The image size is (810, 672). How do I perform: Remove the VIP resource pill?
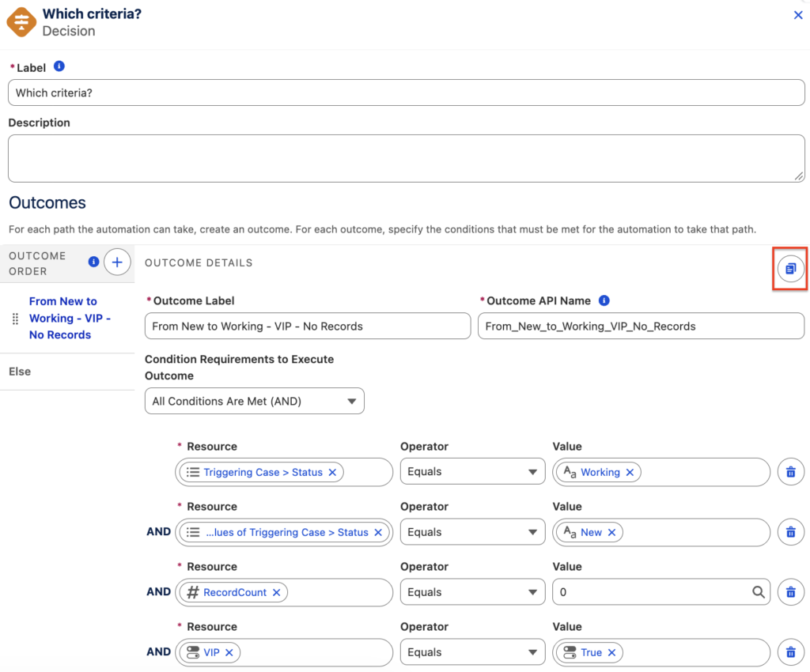pos(229,652)
